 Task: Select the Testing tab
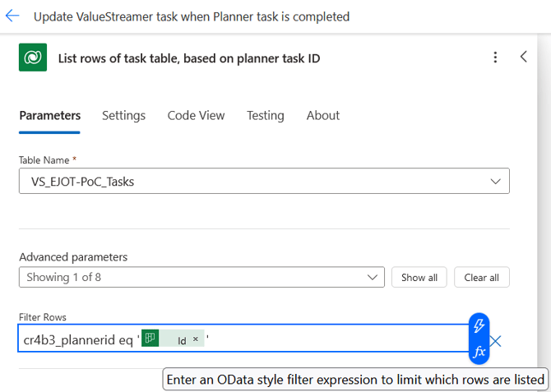(x=265, y=116)
